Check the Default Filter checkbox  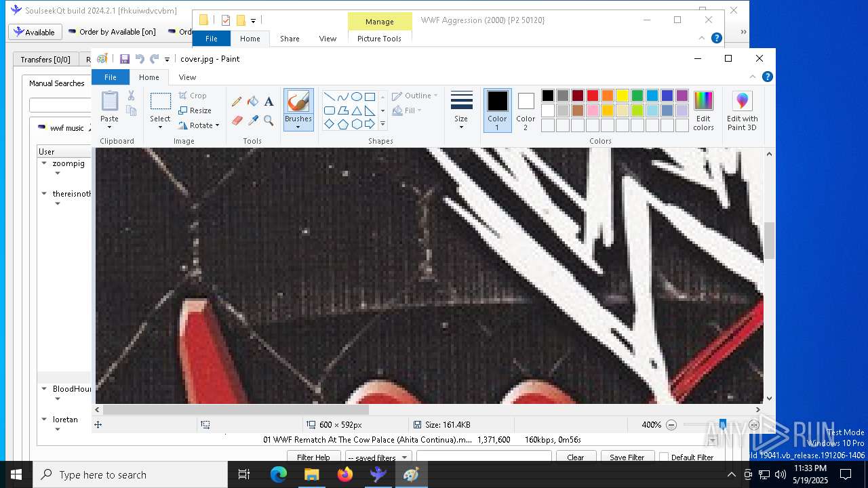(664, 457)
